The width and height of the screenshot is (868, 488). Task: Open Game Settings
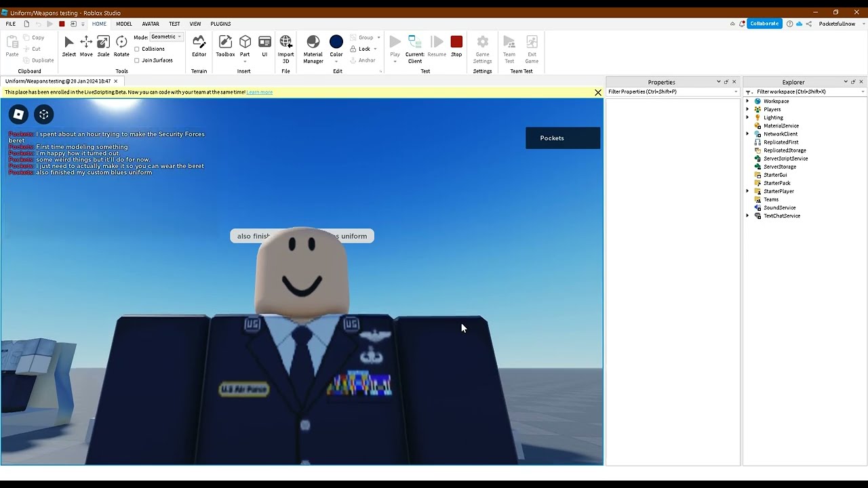(482, 49)
